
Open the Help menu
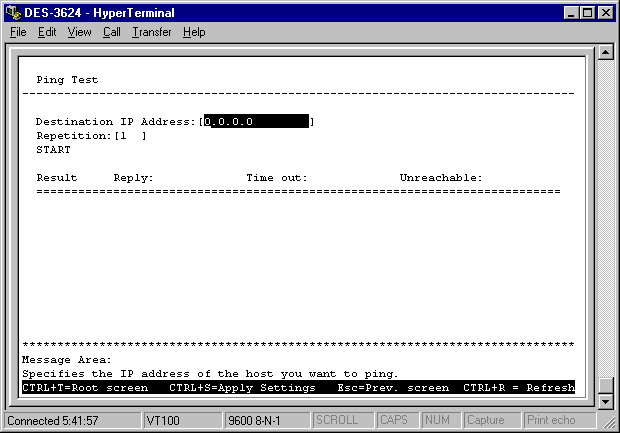coord(194,32)
